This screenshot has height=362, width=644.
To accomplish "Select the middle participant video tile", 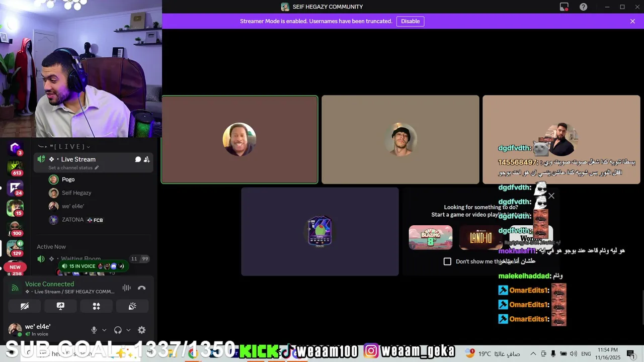I will pos(400,140).
